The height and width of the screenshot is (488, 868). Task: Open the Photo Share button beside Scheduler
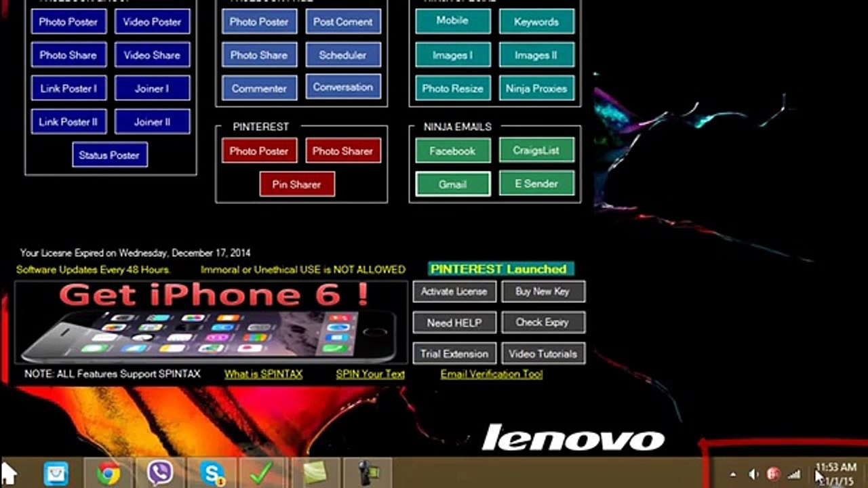259,55
